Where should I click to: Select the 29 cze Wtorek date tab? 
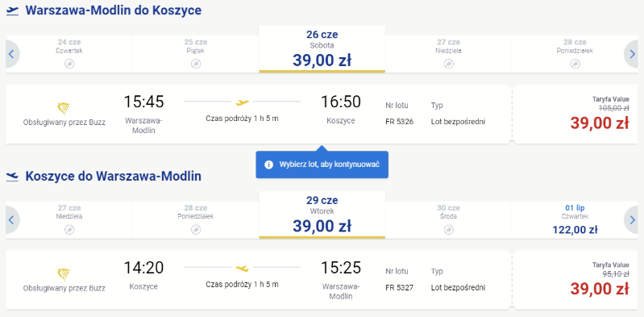coord(322,215)
